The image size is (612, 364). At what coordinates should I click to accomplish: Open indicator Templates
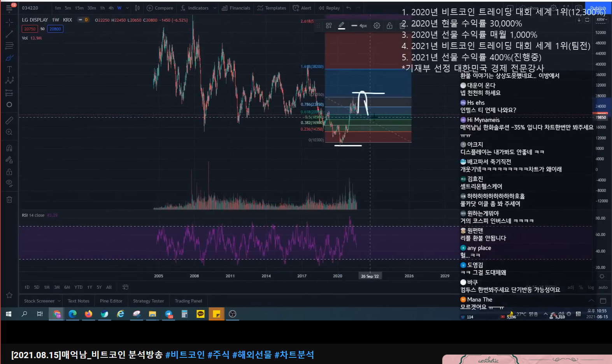(x=272, y=8)
